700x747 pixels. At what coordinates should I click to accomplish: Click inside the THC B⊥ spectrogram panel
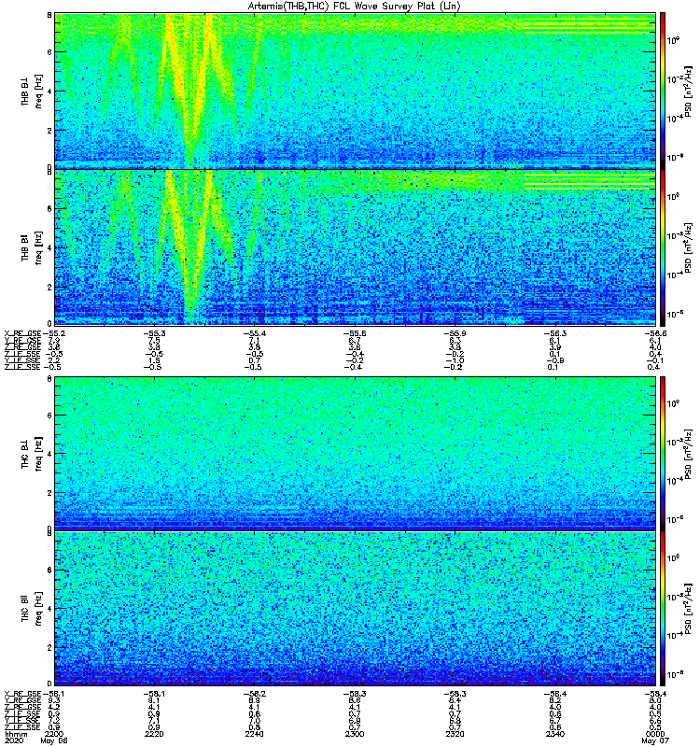(356, 453)
